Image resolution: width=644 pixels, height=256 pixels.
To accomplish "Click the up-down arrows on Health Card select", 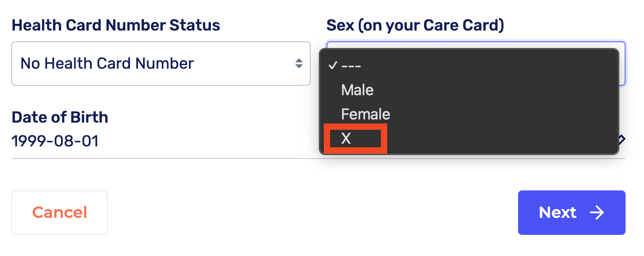I will click(x=299, y=64).
